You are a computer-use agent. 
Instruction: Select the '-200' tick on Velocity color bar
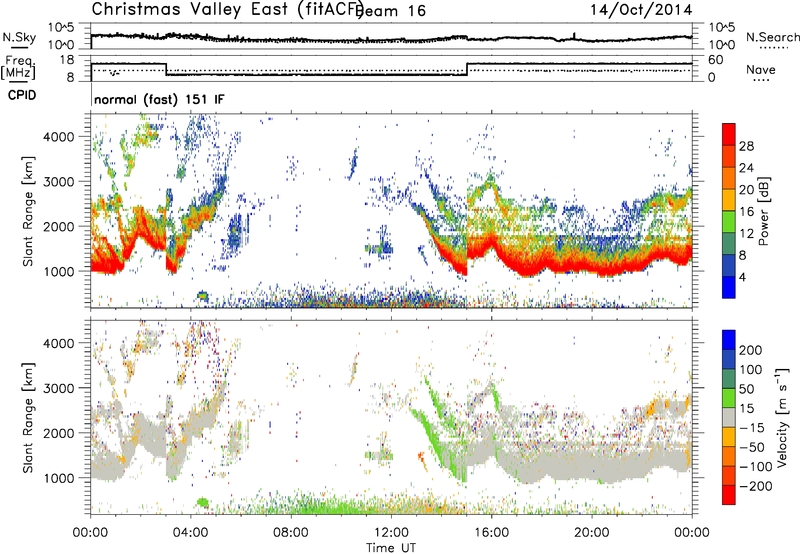[x=756, y=486]
